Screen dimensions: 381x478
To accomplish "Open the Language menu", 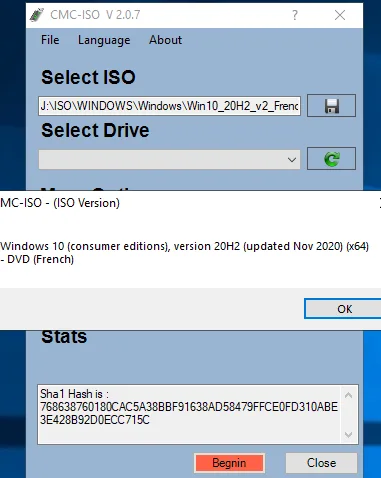I will pos(104,40).
